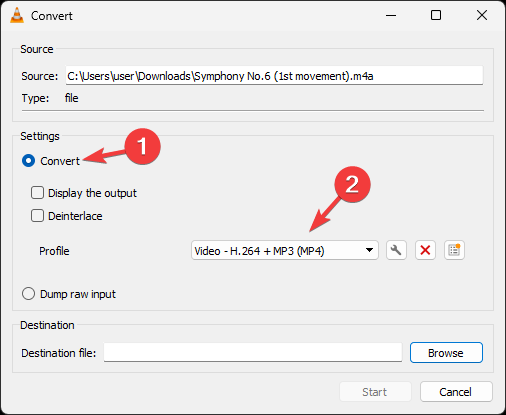Click the disabled Start button
The height and width of the screenshot is (415, 506).
(375, 392)
